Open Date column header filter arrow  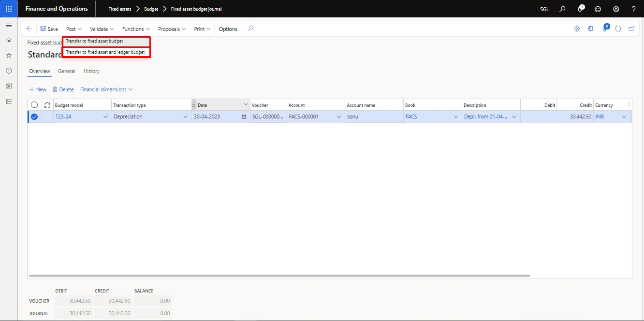246,105
